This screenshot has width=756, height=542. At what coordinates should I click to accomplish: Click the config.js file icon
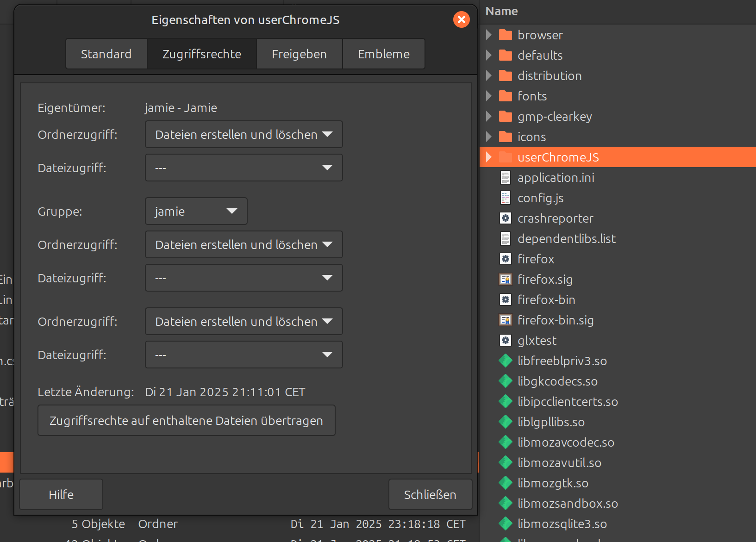click(x=505, y=198)
